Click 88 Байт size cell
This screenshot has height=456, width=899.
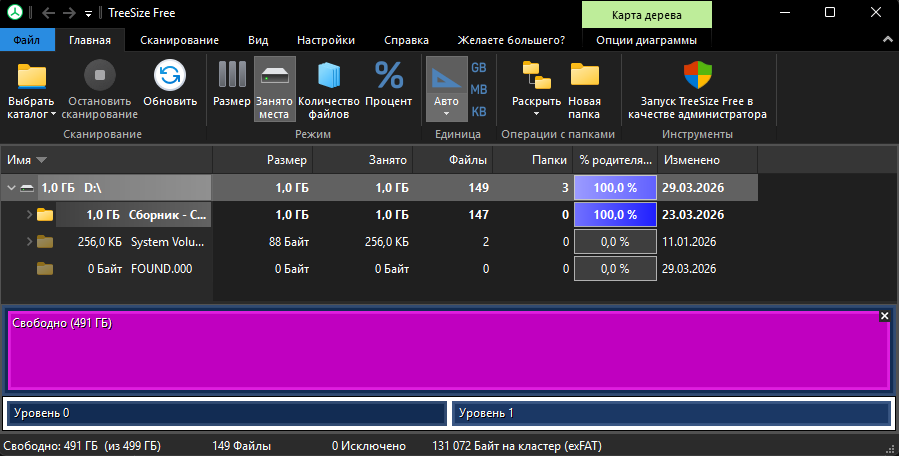click(x=289, y=242)
